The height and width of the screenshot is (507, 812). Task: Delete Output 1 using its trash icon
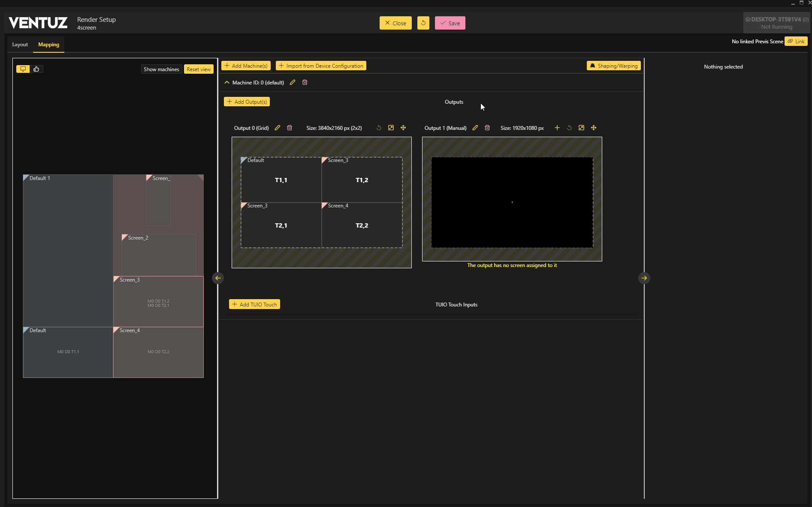tap(487, 128)
